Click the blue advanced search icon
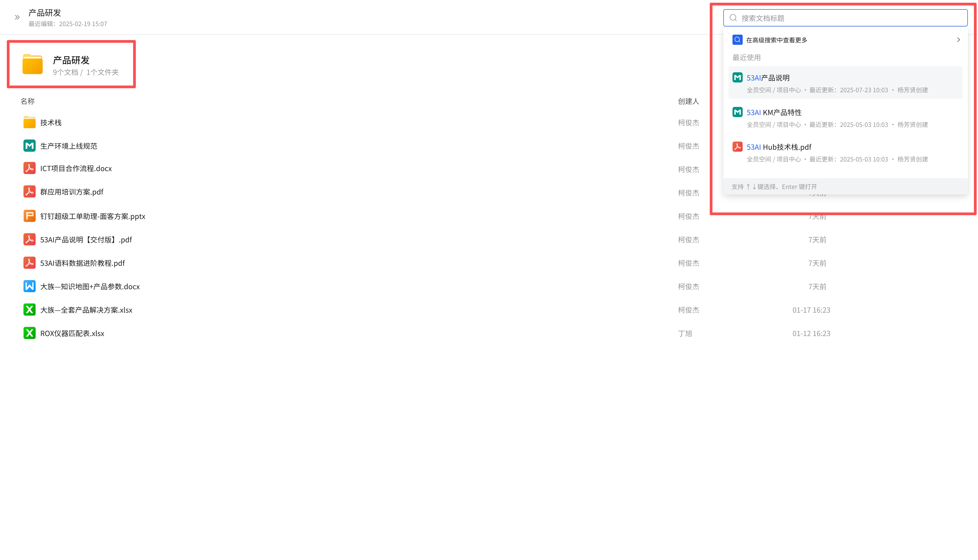Image resolution: width=978 pixels, height=560 pixels. tap(737, 40)
